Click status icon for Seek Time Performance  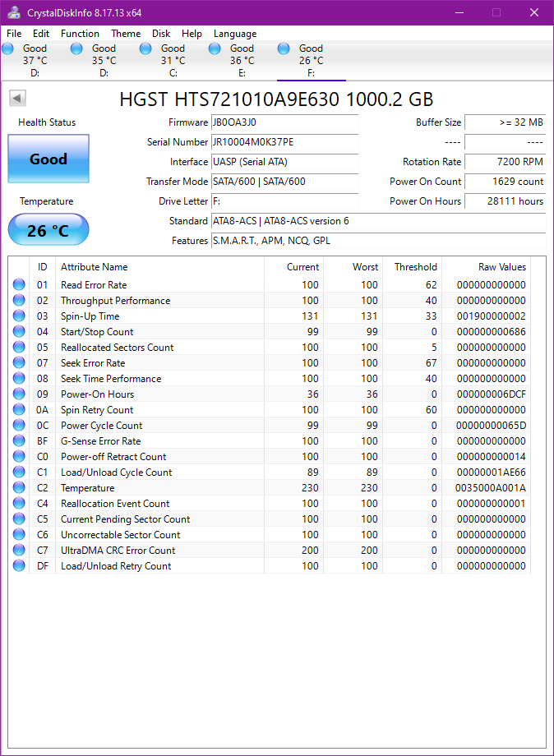pyautogui.click(x=19, y=378)
